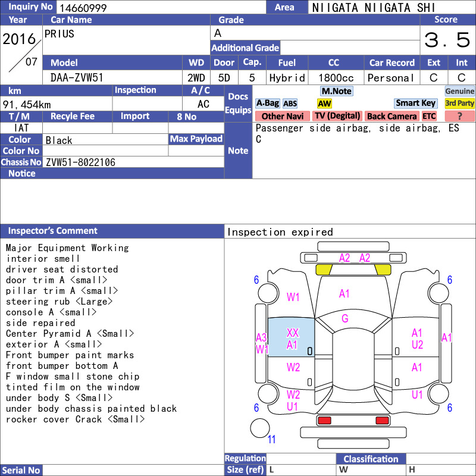Click the yellow 3rd Party badge

(x=459, y=104)
